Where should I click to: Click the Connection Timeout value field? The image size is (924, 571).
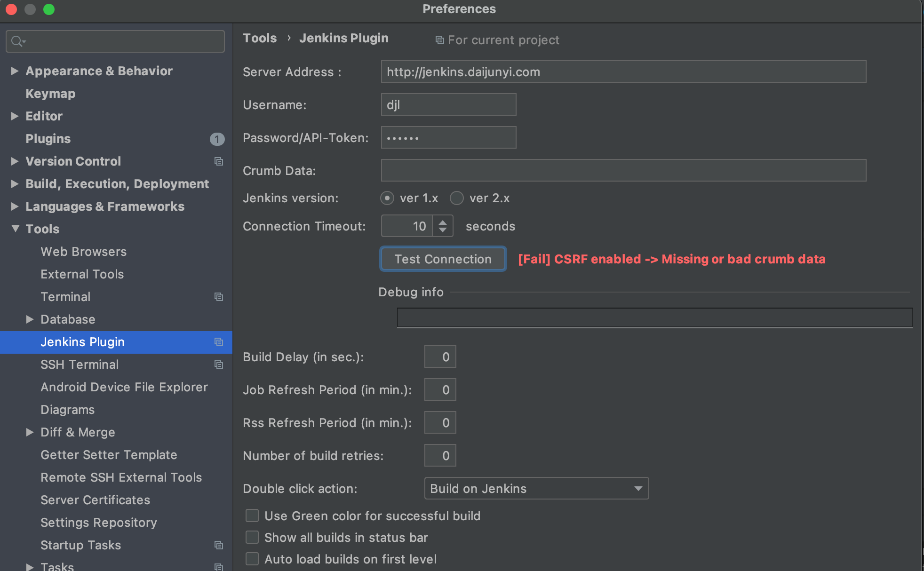[x=407, y=226]
